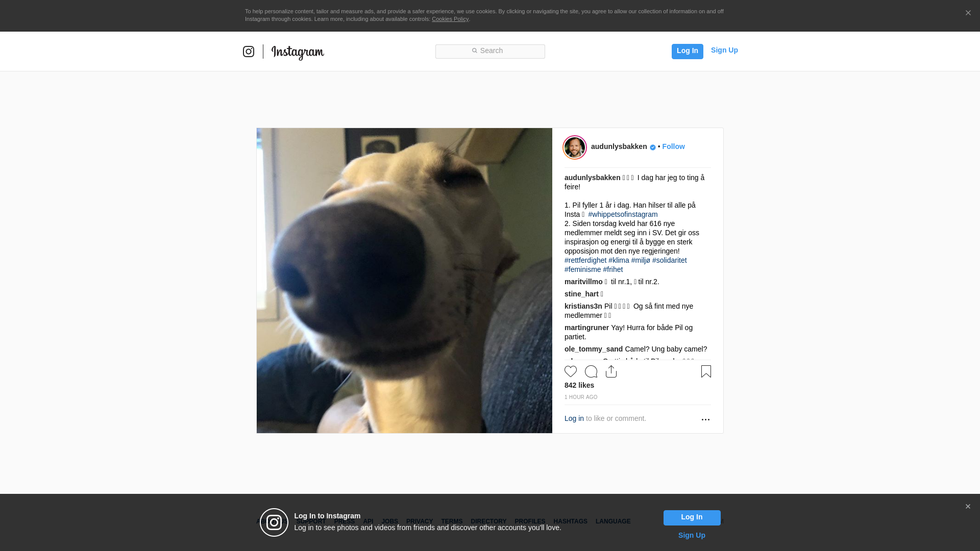This screenshot has height=551, width=980.
Task: Open the LANGUAGE selector in footer
Action: click(612, 521)
